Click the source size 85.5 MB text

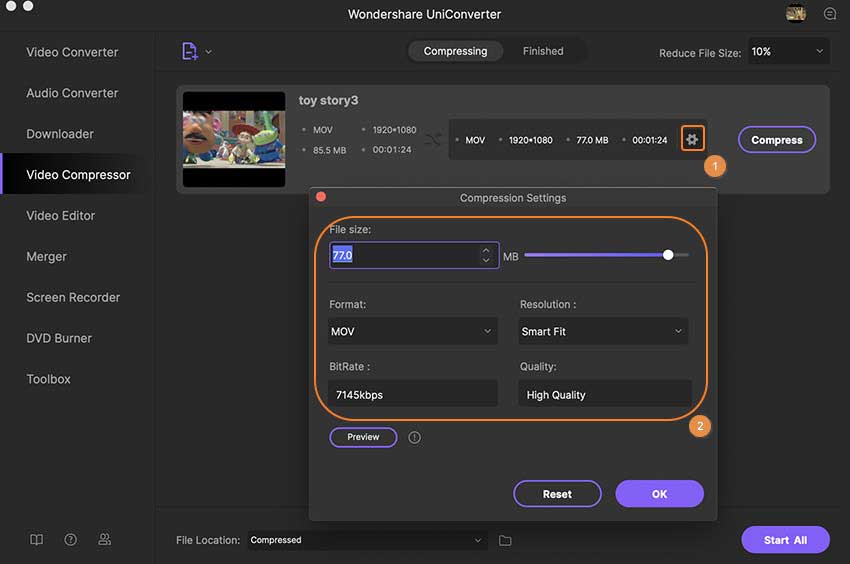329,150
